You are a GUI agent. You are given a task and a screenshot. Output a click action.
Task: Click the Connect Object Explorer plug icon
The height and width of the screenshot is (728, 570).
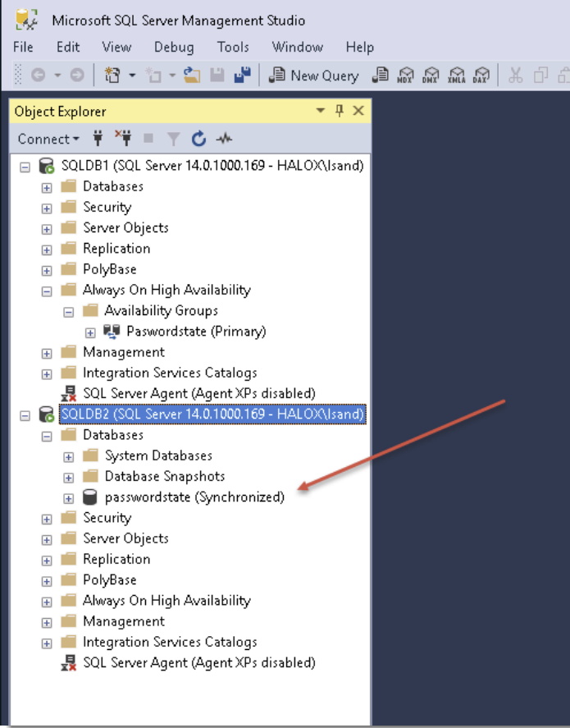coord(98,139)
